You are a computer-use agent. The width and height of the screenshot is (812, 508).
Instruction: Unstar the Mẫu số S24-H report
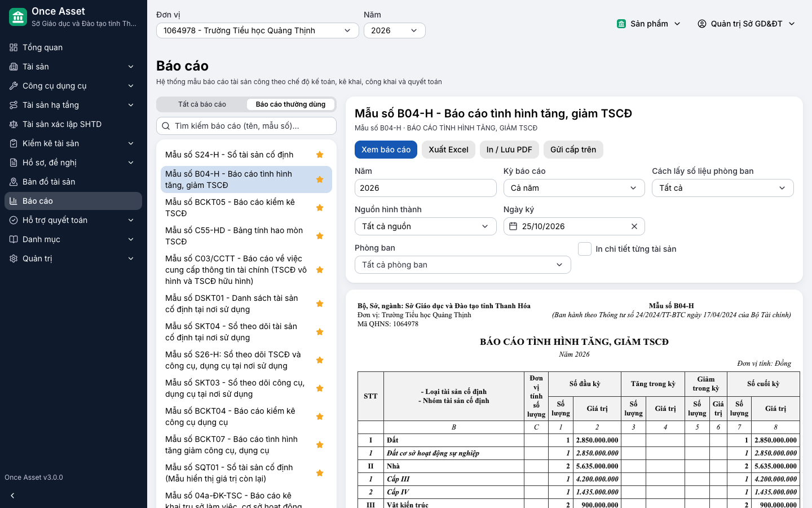pos(320,155)
